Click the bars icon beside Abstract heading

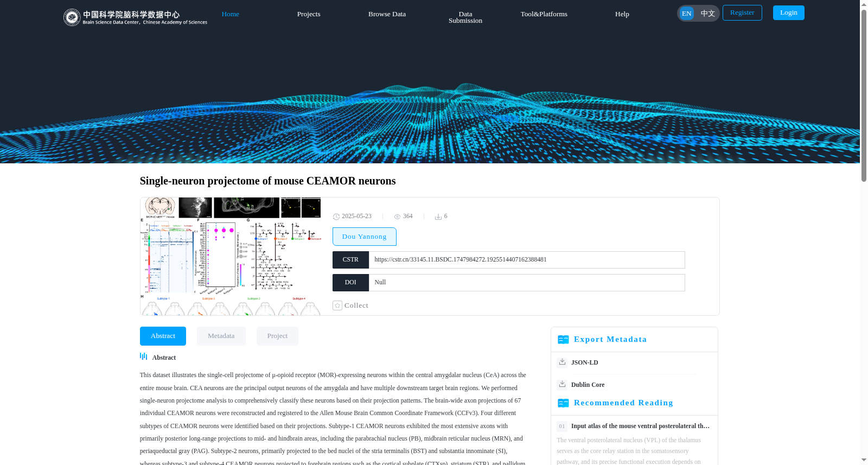pyautogui.click(x=144, y=356)
